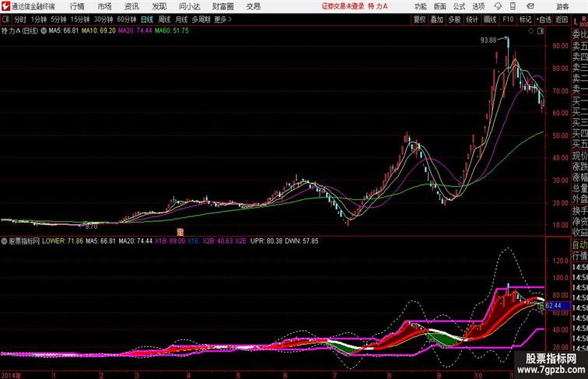Click the 返回 back button
This screenshot has height=379, width=588.
coord(562,19)
